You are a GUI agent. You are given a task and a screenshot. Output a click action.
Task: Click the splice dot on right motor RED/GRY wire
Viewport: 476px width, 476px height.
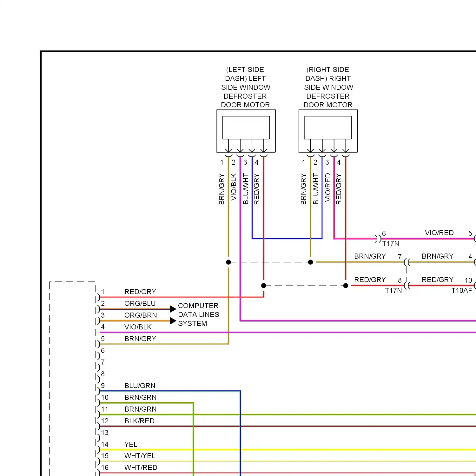click(346, 286)
